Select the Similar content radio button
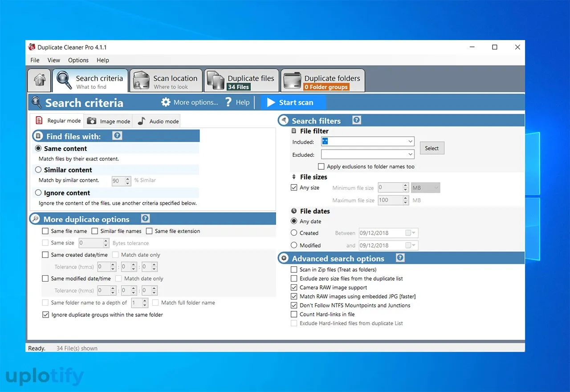 [38, 170]
